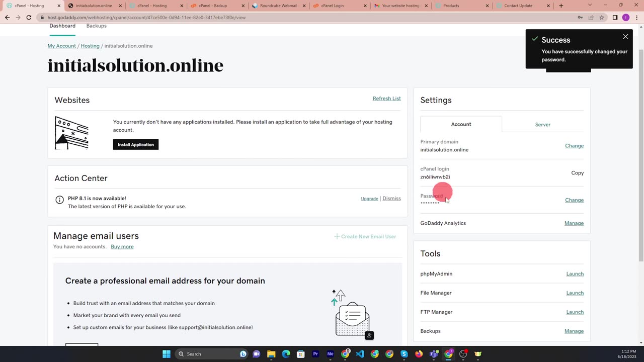Upgrade to PHP 8.1
The width and height of the screenshot is (644, 362).
[x=369, y=199]
